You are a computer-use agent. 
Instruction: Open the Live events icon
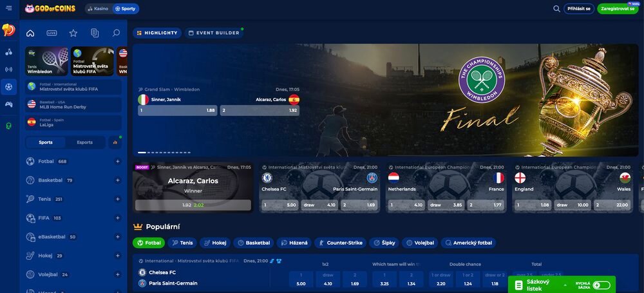[52, 33]
